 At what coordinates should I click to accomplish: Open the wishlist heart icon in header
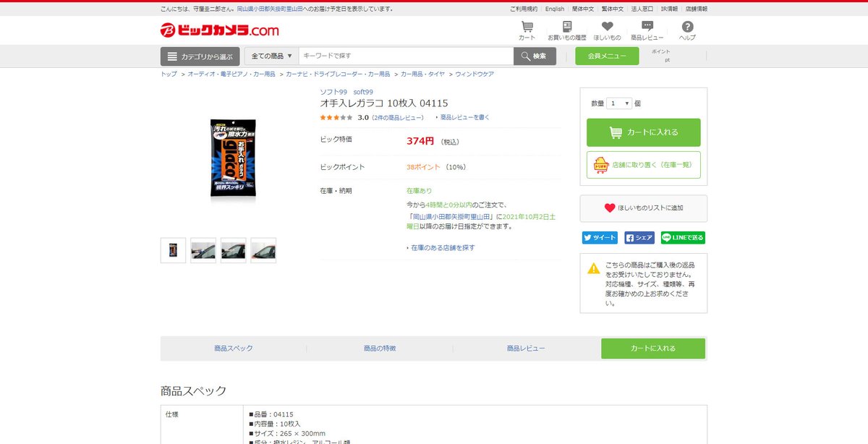pyautogui.click(x=607, y=30)
